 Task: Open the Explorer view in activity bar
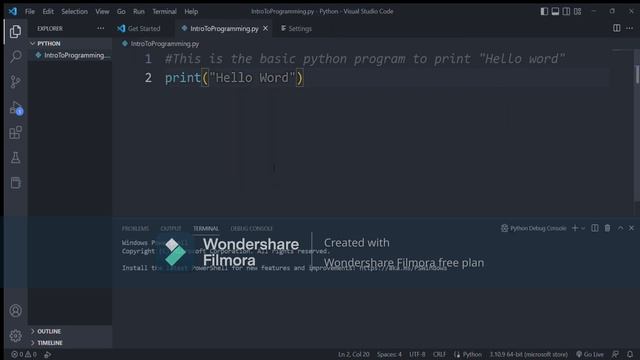click(16, 31)
